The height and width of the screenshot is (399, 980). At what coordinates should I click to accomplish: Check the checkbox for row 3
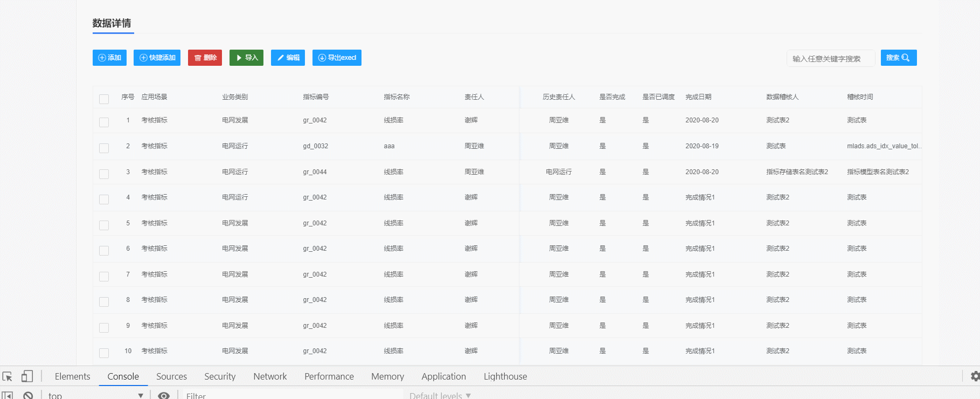click(104, 174)
